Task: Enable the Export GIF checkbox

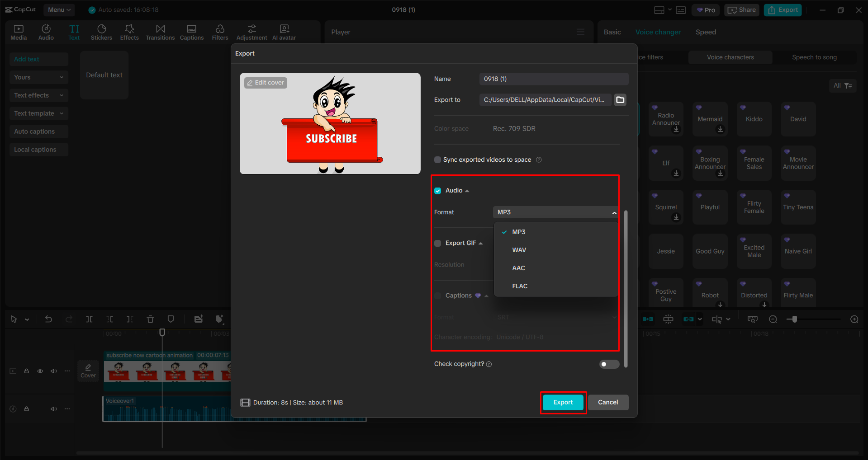Action: (x=437, y=243)
